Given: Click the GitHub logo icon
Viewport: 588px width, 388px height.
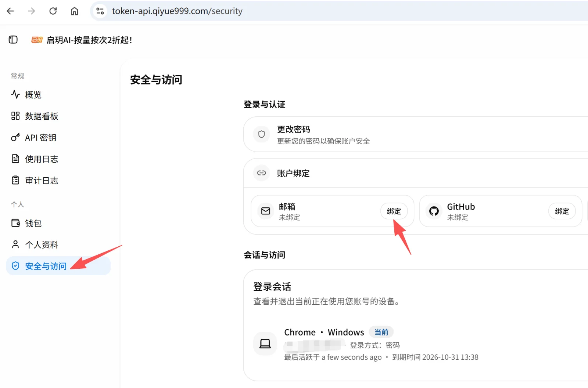Looking at the screenshot, I should click(434, 211).
